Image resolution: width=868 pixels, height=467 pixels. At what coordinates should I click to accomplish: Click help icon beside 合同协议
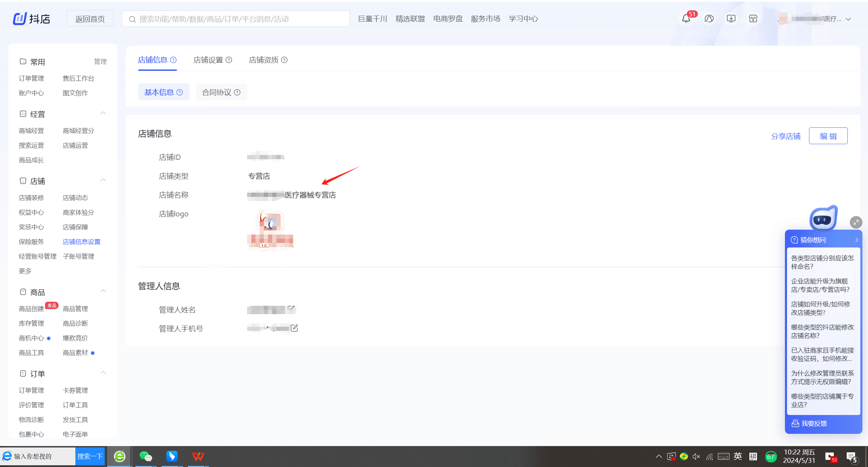click(x=237, y=92)
